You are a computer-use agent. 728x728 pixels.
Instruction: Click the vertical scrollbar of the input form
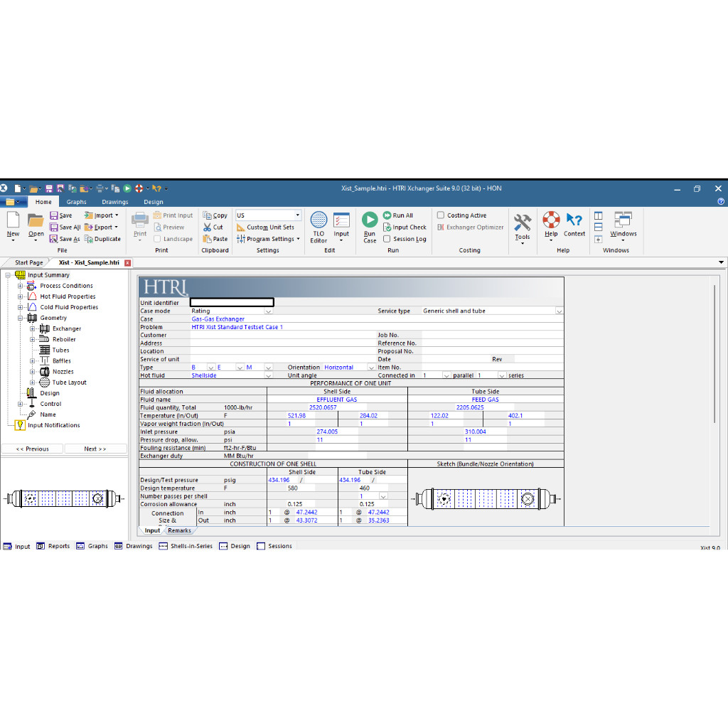[x=714, y=354]
